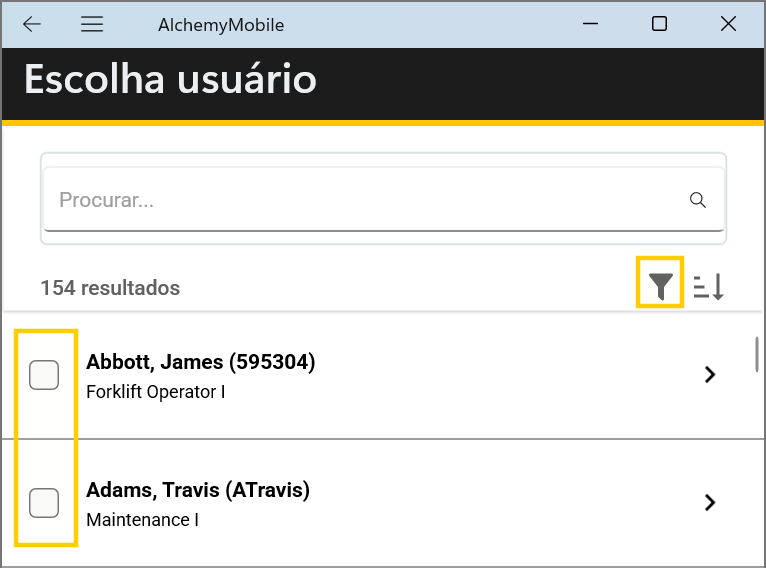
Task: Maximize the AlchemyMobile window
Action: click(x=659, y=25)
